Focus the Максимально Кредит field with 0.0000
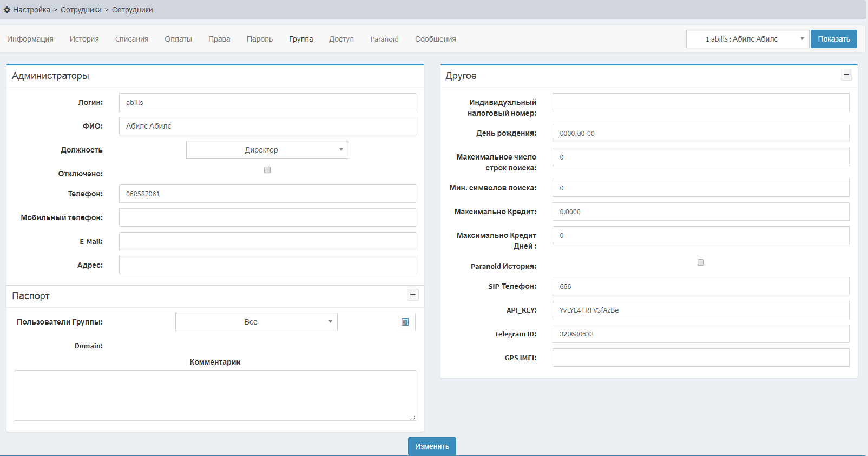 pyautogui.click(x=701, y=212)
